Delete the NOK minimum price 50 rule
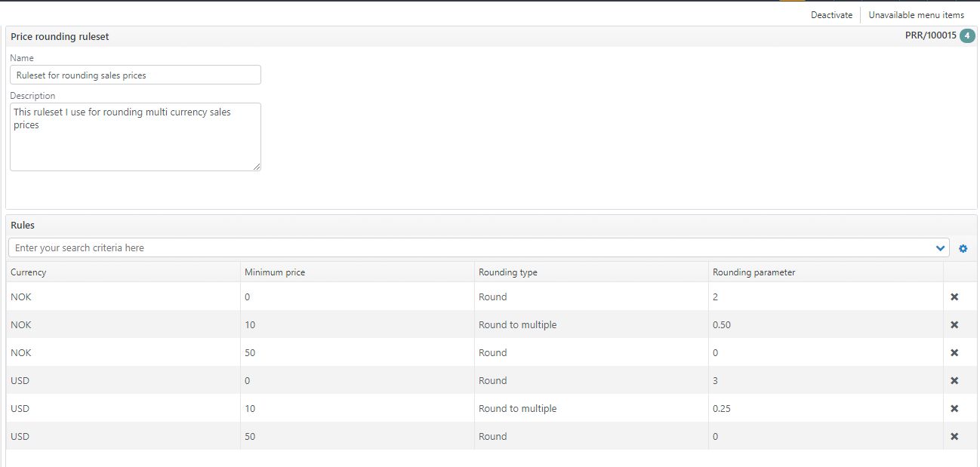The width and height of the screenshot is (980, 467). point(954,353)
